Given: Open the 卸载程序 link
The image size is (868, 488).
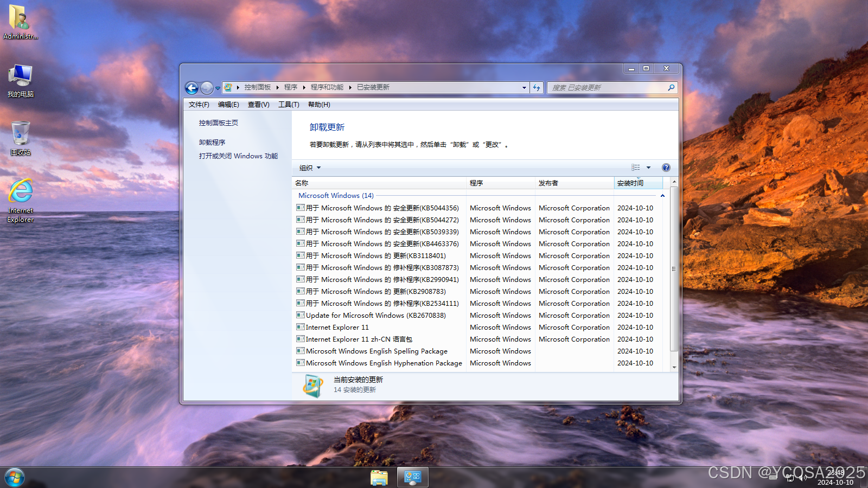Looking at the screenshot, I should click(212, 143).
